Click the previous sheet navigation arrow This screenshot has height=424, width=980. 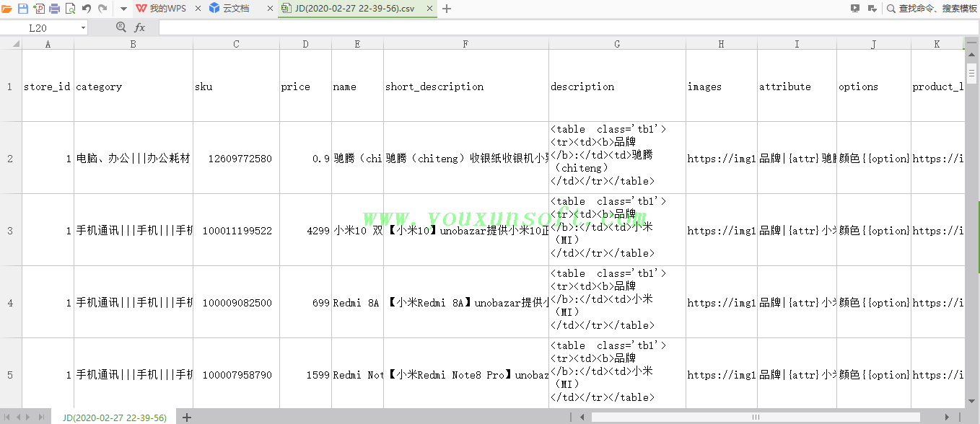pyautogui.click(x=18, y=418)
